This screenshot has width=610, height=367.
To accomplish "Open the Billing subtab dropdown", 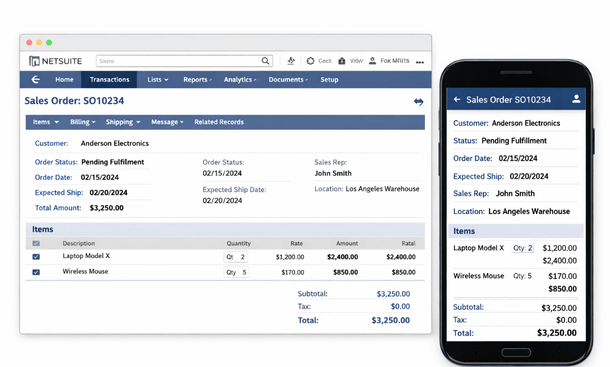I will pyautogui.click(x=82, y=122).
